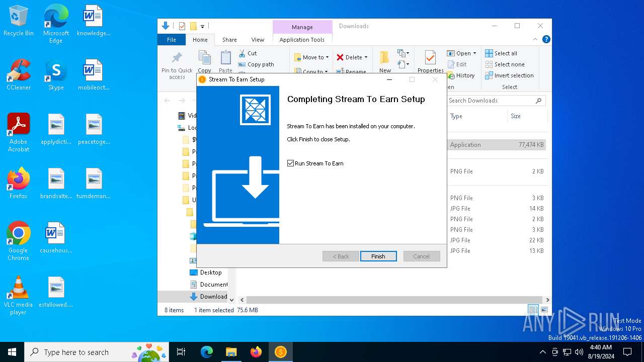Open File Explorer from the taskbar
Viewport: 644px width, 362px height.
[x=231, y=352]
